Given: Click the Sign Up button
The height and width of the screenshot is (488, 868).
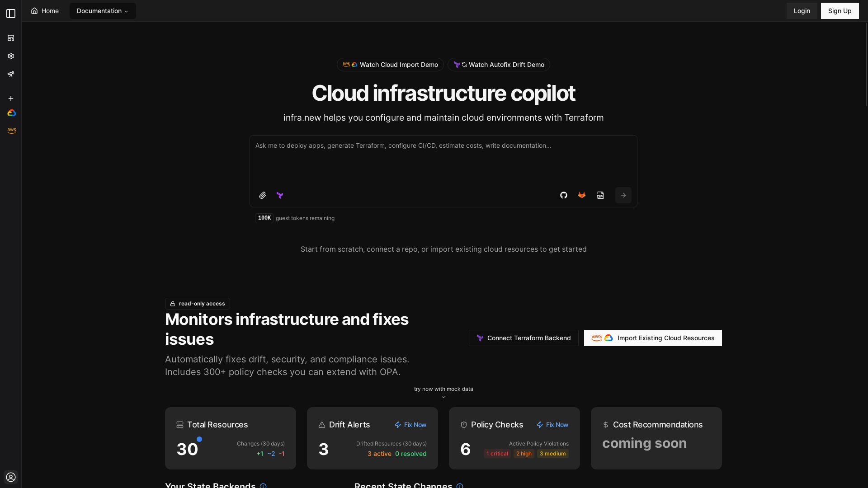Looking at the screenshot, I should click(840, 11).
